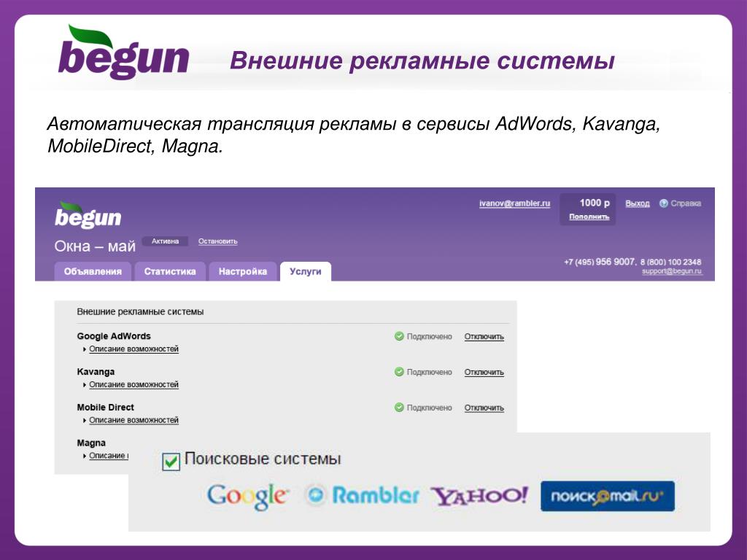Viewport: 747px width, 560px height.
Task: Click the Активна status badge
Action: point(165,241)
